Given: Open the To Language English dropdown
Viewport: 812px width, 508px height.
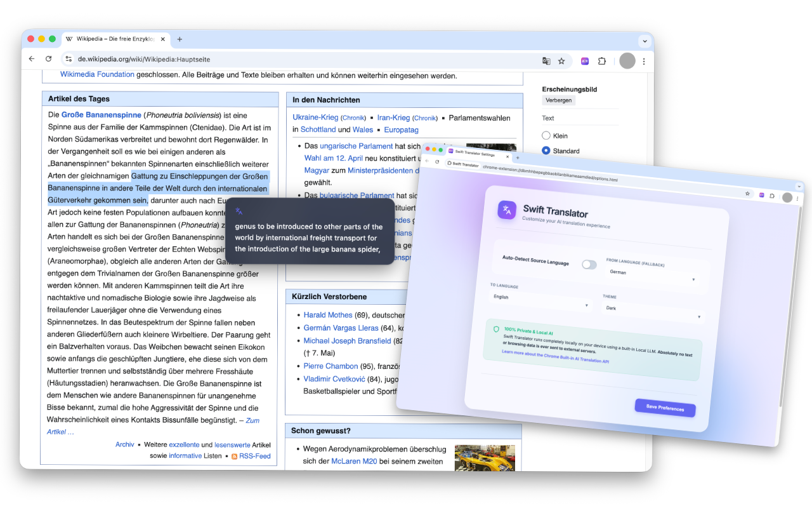Looking at the screenshot, I should point(540,301).
